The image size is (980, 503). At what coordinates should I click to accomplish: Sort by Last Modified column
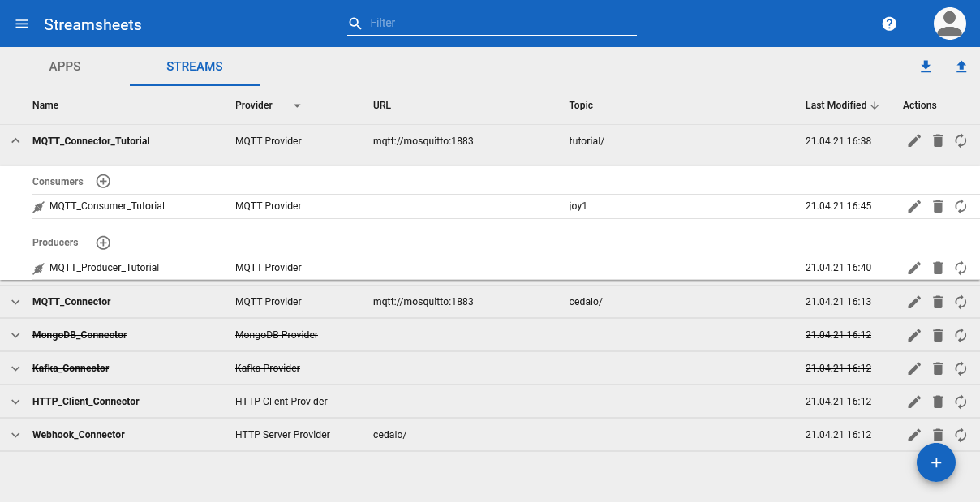[842, 105]
